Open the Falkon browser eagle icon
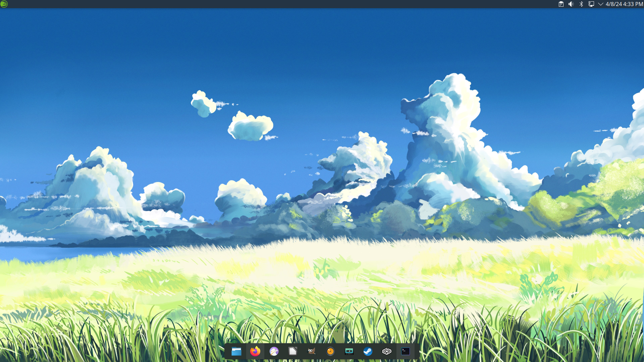 [274, 351]
